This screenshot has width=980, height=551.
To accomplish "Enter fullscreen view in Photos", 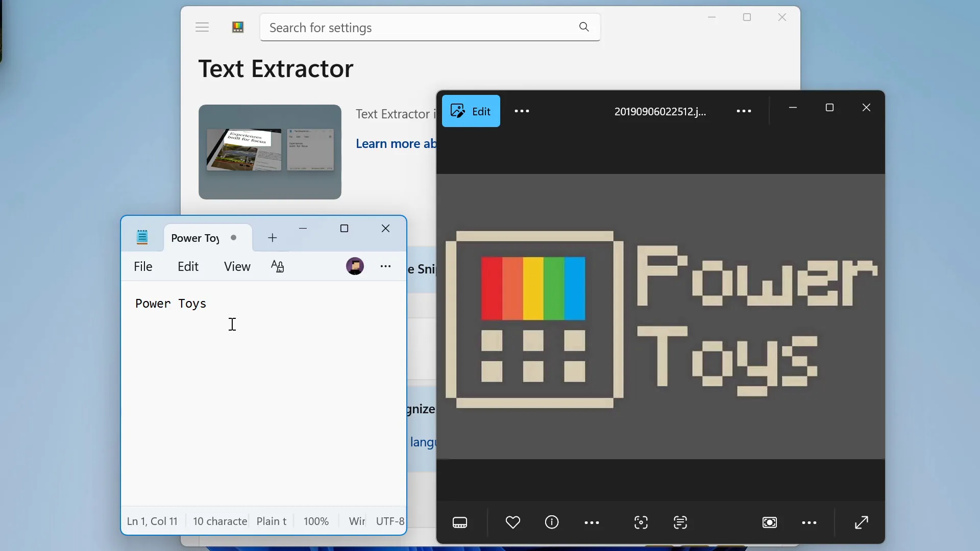I will click(x=862, y=522).
